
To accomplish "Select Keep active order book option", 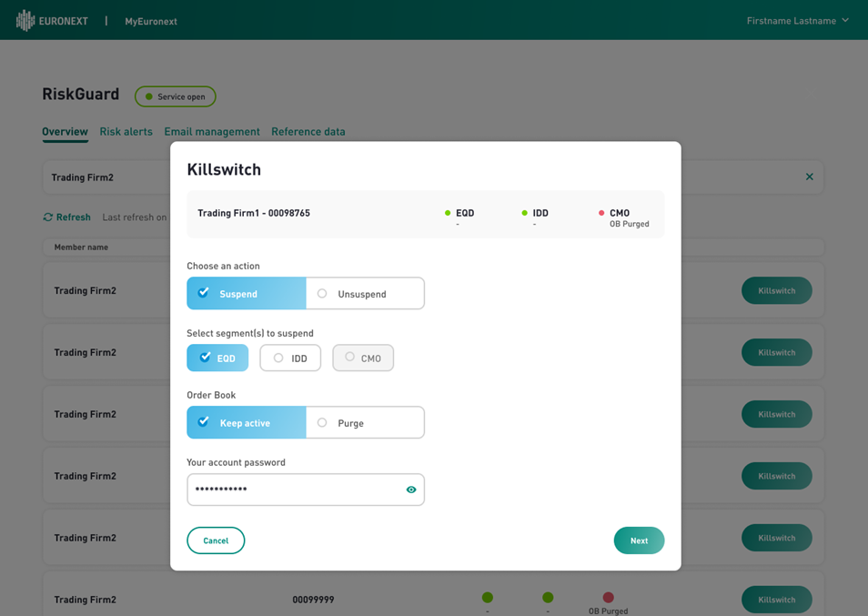I will [x=247, y=422].
